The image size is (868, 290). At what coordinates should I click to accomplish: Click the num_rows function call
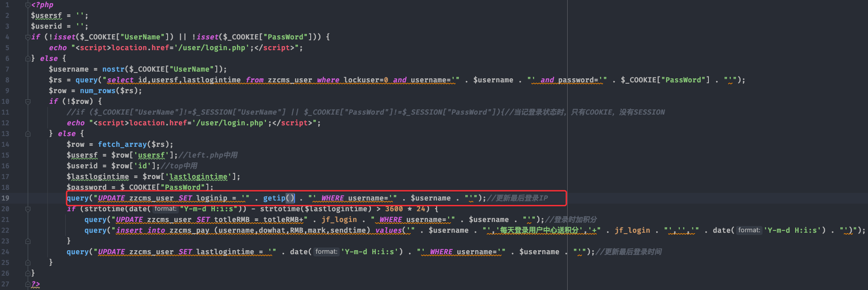[98, 91]
